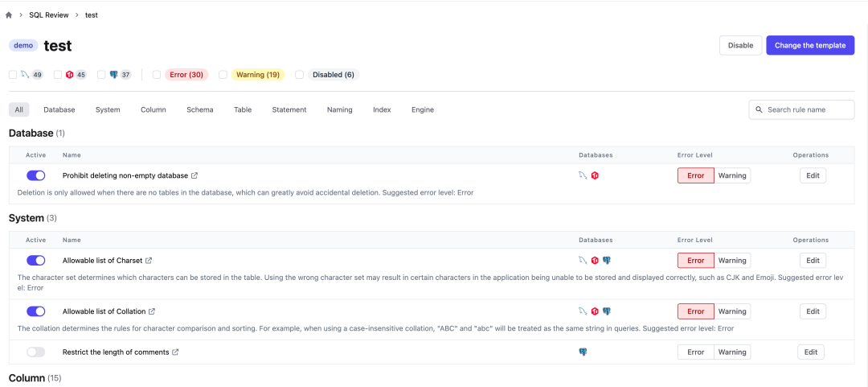Turn off the Allowable list of Charset rule
Viewport: 868px width, 387px height.
pyautogui.click(x=35, y=261)
